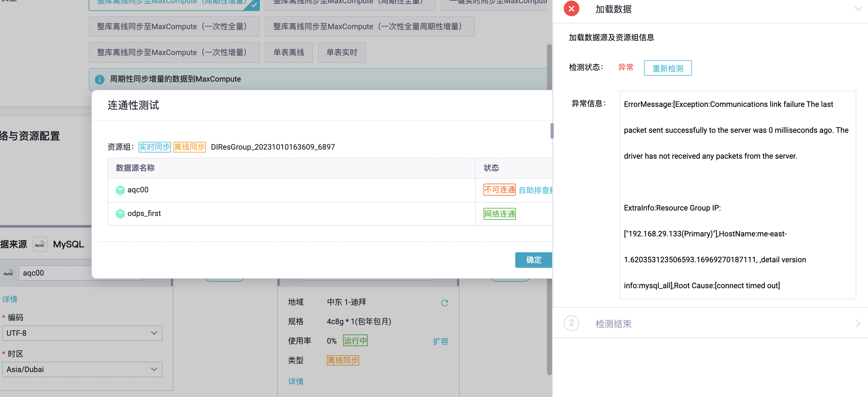Open the UTF-8 encoding dropdown
This screenshot has width=868, height=397.
coord(82,333)
